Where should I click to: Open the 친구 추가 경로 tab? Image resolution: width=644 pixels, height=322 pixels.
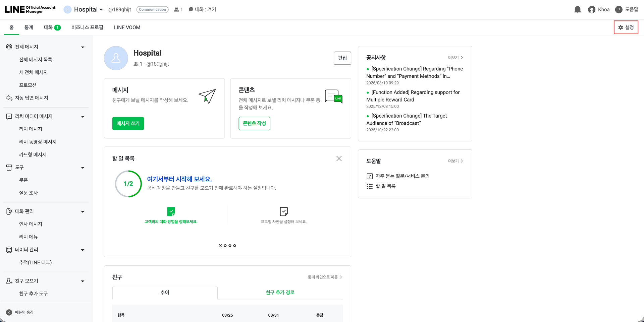click(280, 292)
